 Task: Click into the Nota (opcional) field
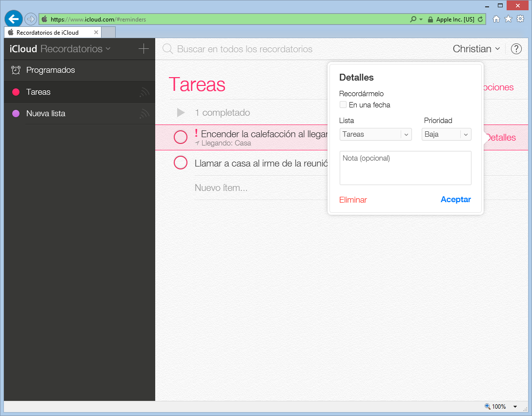point(406,168)
